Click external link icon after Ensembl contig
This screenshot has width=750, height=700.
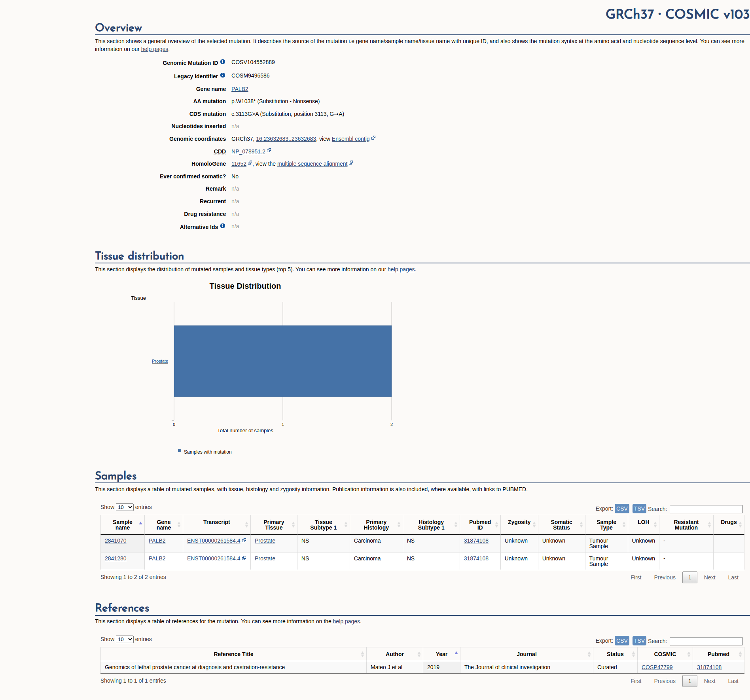pyautogui.click(x=373, y=138)
